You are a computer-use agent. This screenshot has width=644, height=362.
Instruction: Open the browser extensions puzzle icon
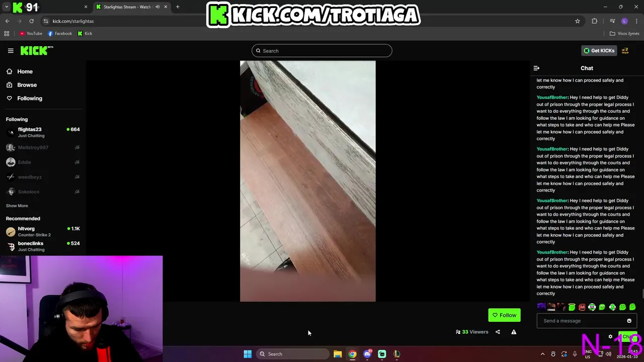pyautogui.click(x=595, y=21)
